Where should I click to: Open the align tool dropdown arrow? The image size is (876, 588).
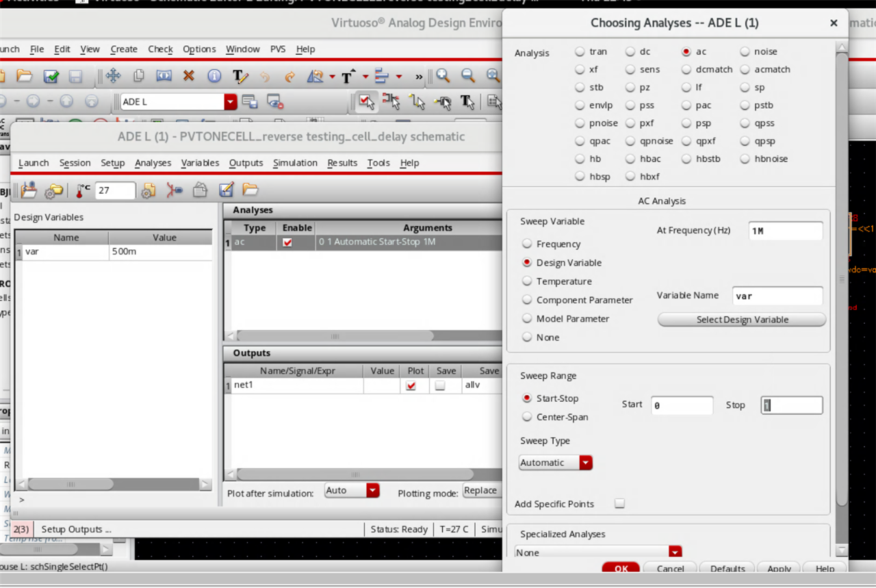(398, 77)
